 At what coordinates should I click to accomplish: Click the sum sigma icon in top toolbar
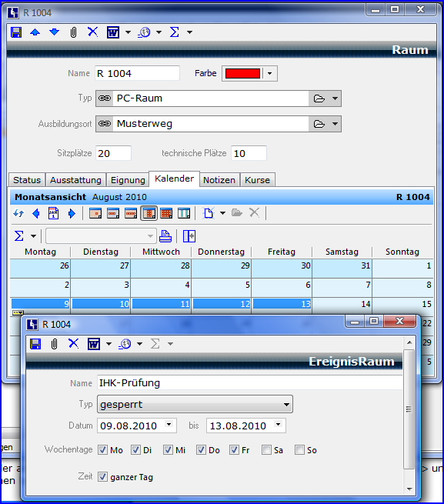click(x=174, y=32)
